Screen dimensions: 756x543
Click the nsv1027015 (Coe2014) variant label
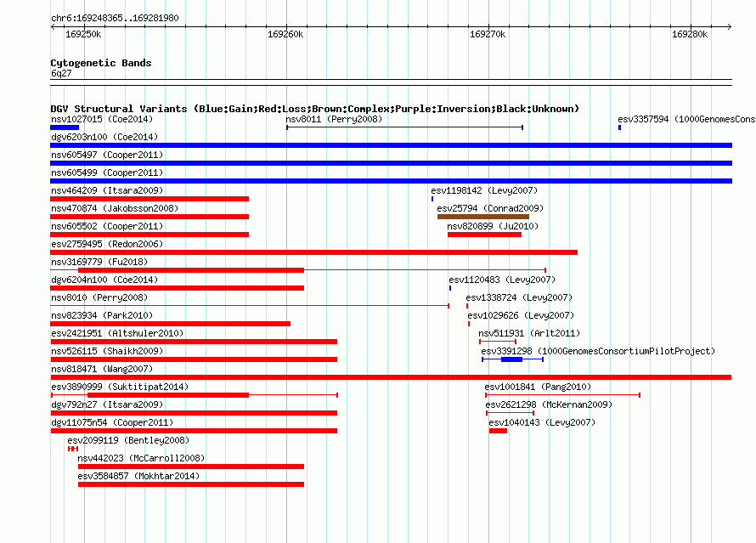tap(102, 119)
